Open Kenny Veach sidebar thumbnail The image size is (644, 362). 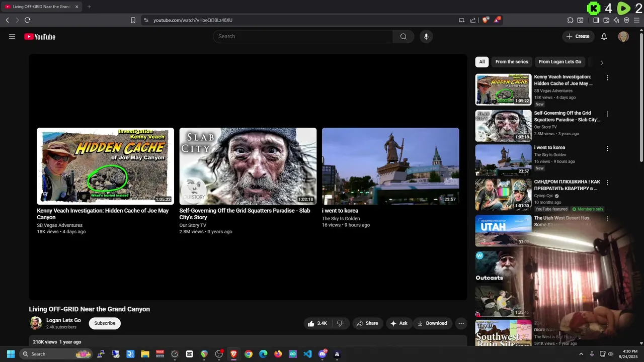(503, 89)
